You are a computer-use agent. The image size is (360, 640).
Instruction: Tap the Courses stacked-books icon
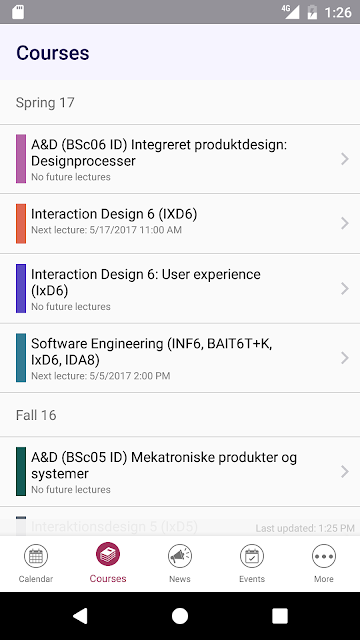[108, 554]
